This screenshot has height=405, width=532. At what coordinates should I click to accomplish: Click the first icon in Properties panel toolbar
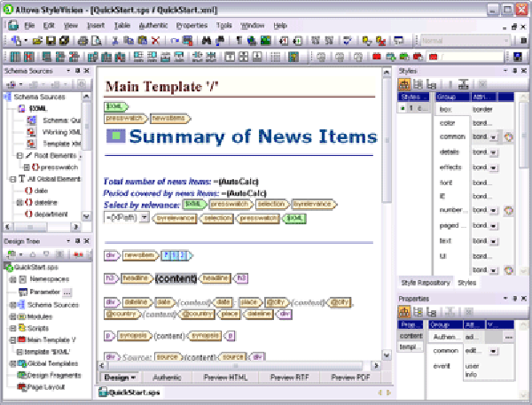click(404, 311)
